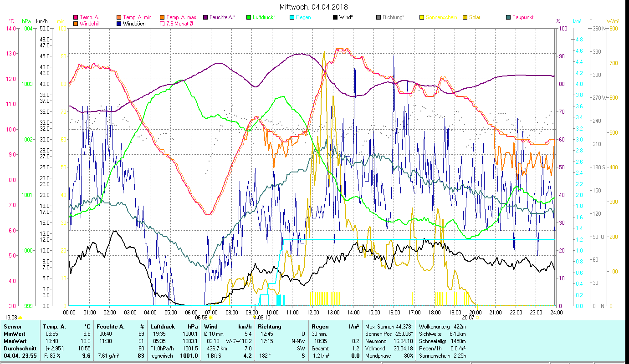Click the timestamp '04.04. 23:55'
Screen dimensions: 629x364
[x=20, y=356]
